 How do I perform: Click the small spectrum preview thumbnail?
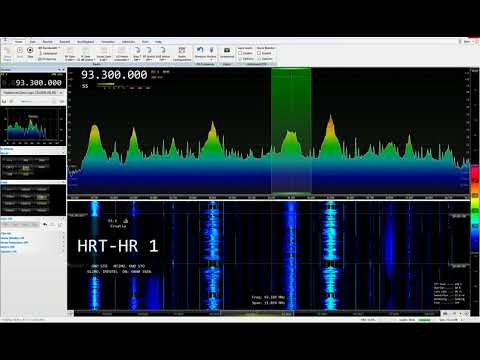[33, 126]
